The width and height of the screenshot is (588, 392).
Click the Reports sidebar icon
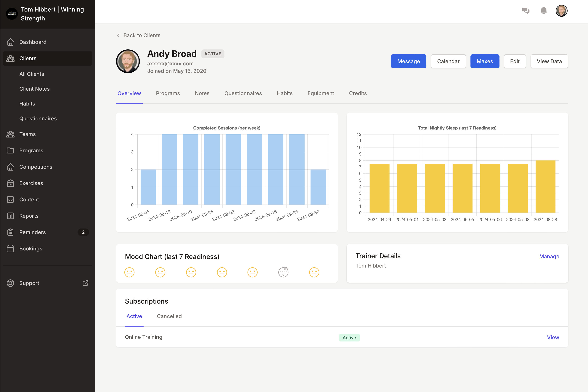(x=11, y=216)
